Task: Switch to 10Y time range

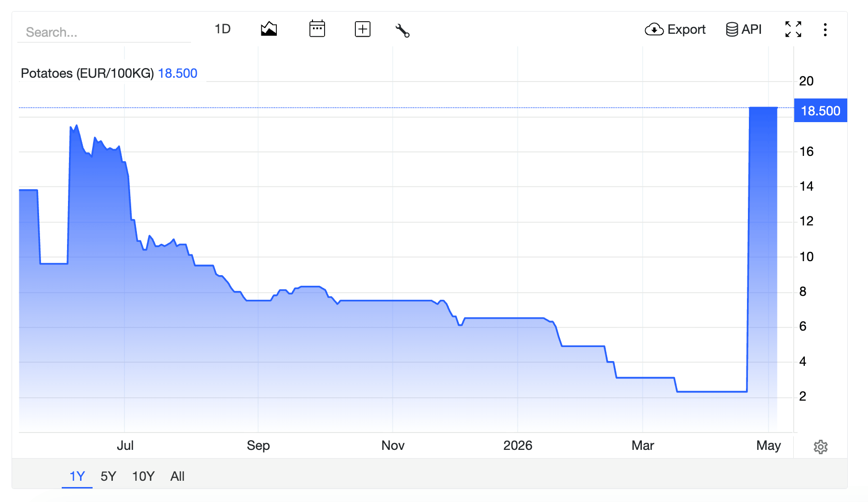Action: tap(143, 476)
